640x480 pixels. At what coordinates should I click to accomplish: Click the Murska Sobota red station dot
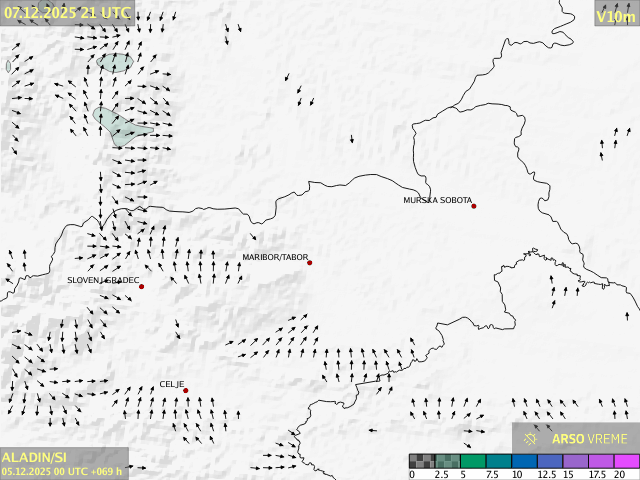tap(474, 206)
